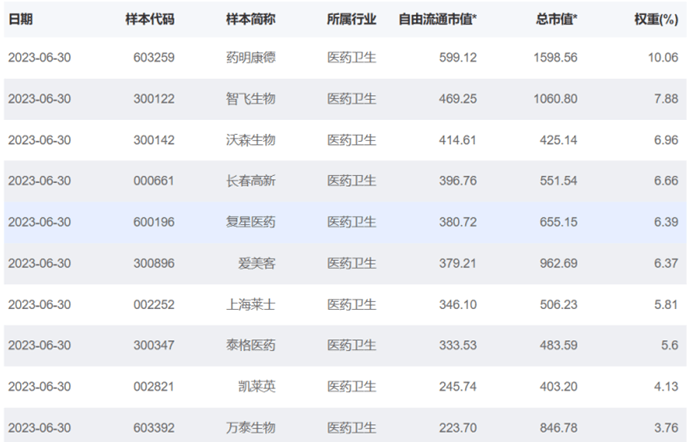The width and height of the screenshot is (692, 442).
Task: Click weight value 4.13
Action: coord(666,386)
